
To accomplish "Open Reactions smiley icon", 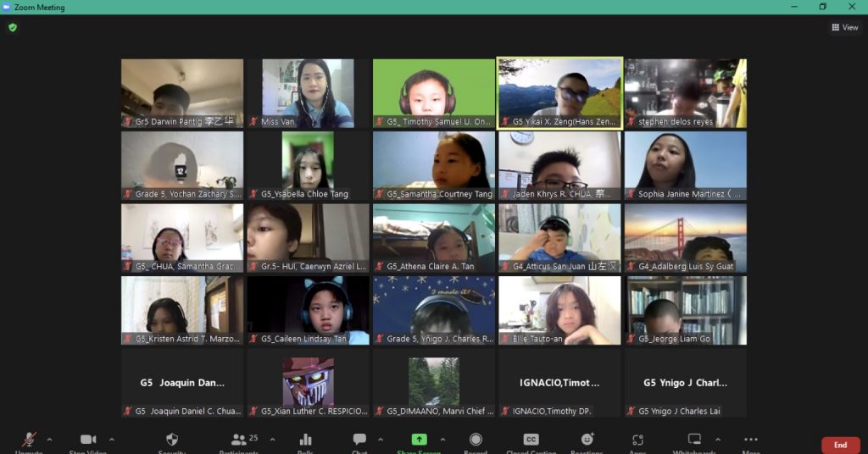I will pyautogui.click(x=587, y=439).
